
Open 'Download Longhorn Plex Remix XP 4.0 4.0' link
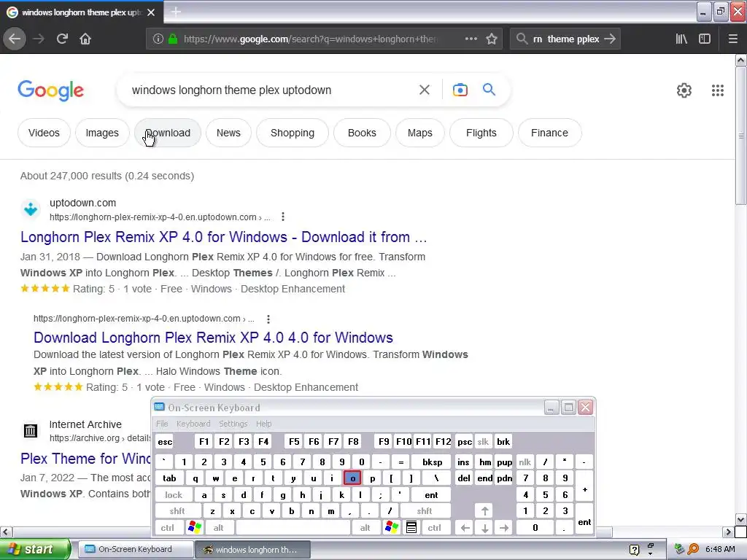[213, 338]
